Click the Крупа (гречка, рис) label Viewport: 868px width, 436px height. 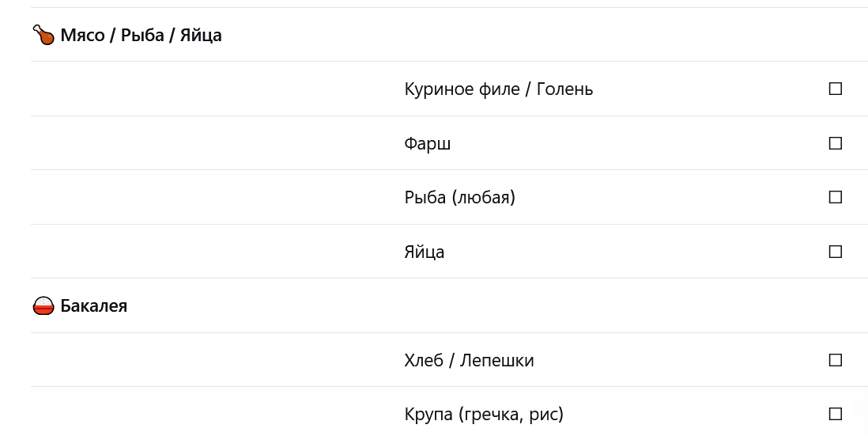pos(484,414)
